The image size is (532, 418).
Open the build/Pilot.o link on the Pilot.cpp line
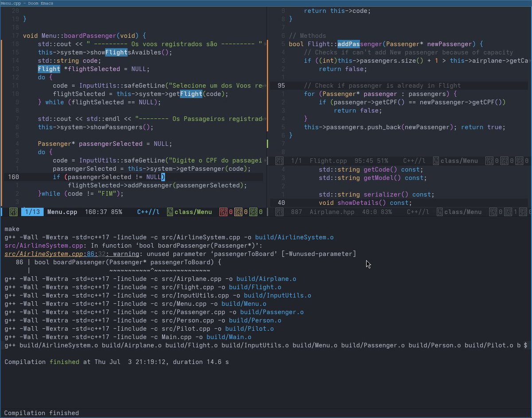249,328
